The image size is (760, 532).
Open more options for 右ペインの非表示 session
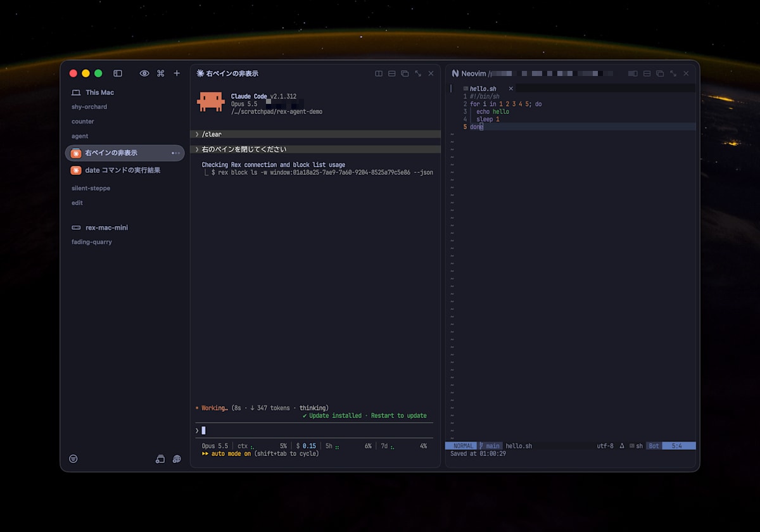coord(176,153)
